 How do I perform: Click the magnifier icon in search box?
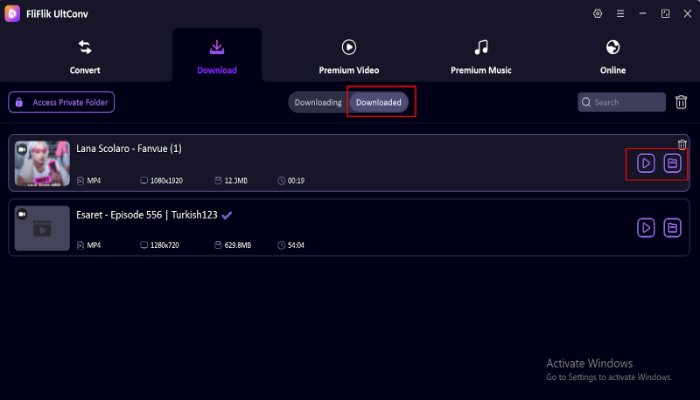coord(586,102)
